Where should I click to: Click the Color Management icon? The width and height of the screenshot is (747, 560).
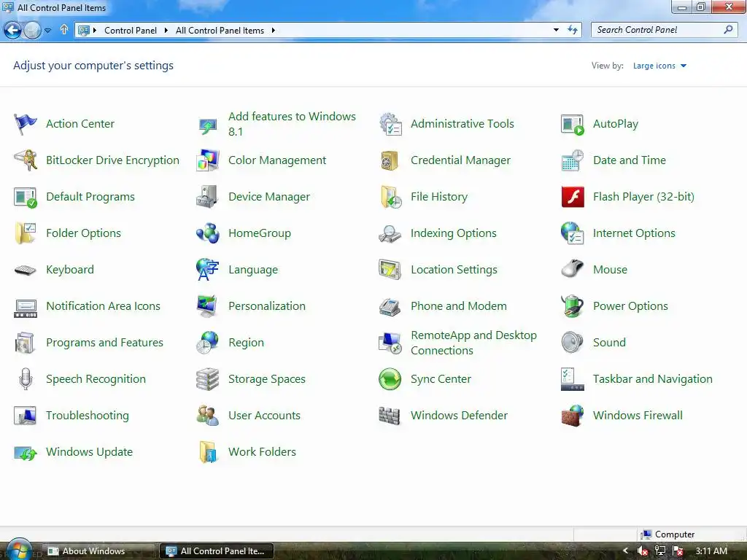tap(208, 160)
